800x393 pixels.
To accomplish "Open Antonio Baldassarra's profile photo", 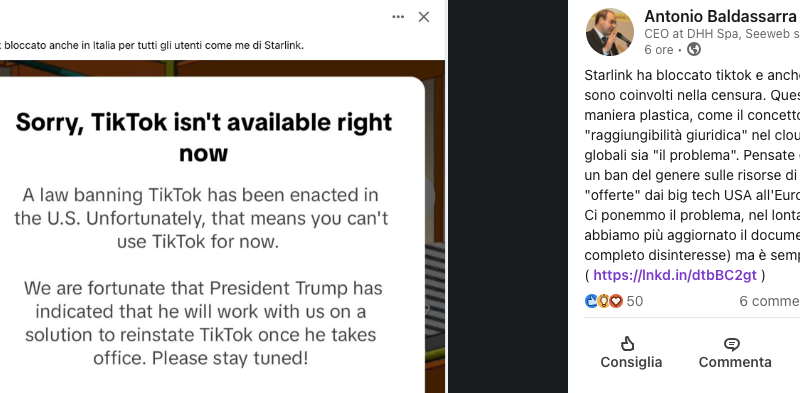I will click(610, 32).
